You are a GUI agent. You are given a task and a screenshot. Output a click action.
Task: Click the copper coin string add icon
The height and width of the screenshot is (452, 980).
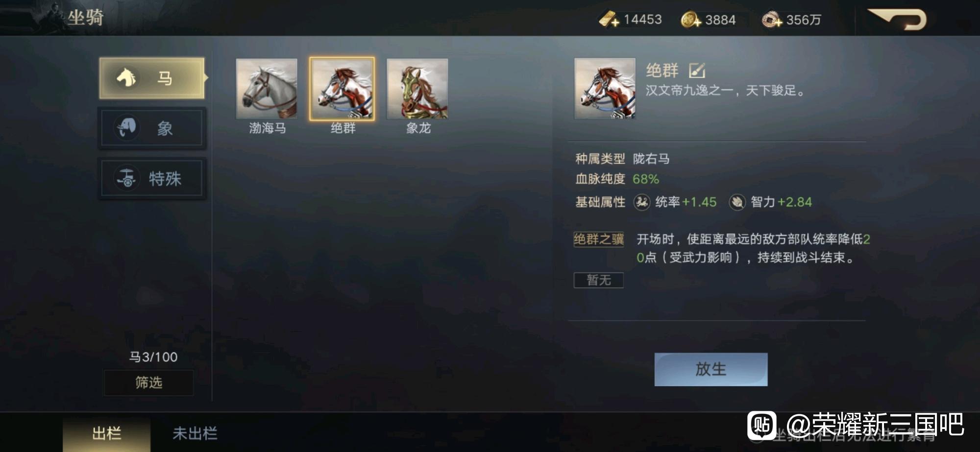tap(771, 20)
